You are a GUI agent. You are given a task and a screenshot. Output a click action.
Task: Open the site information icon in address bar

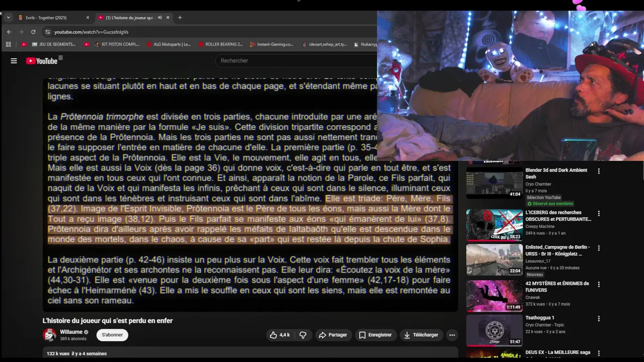48,32
